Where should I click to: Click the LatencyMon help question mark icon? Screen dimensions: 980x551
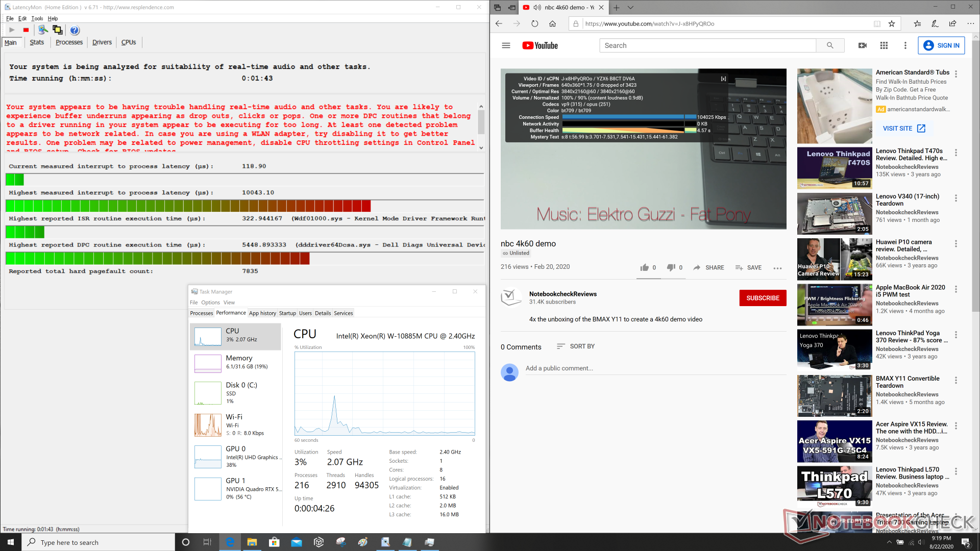point(75,30)
